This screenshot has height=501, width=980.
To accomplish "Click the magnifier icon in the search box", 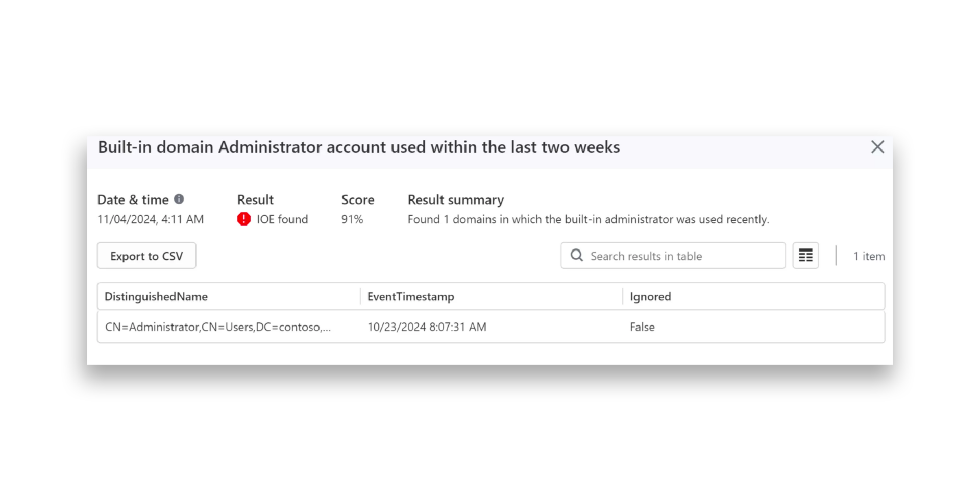I will [x=577, y=256].
